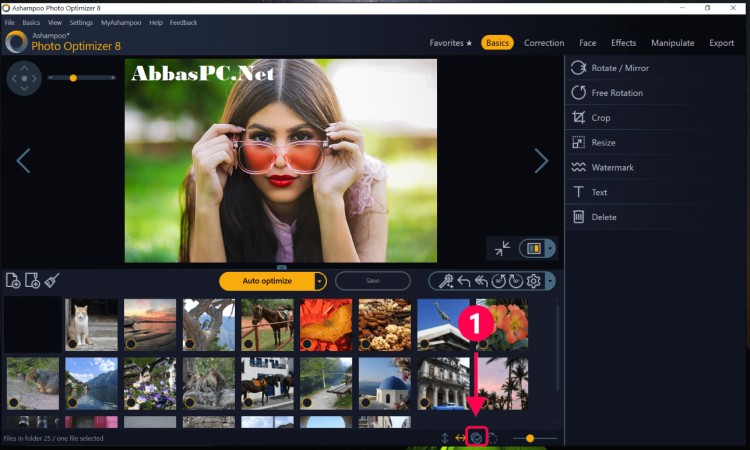Click the add file icon
Image resolution: width=750 pixels, height=450 pixels.
click(x=13, y=281)
